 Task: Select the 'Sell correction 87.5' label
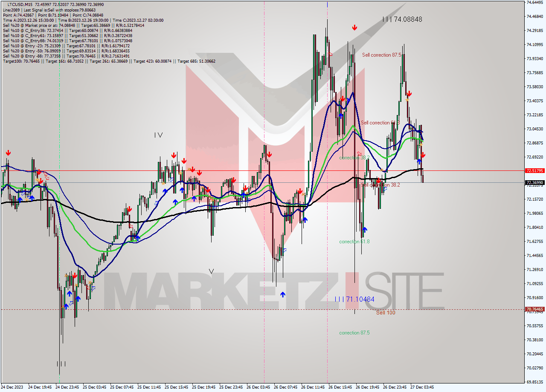(x=381, y=55)
